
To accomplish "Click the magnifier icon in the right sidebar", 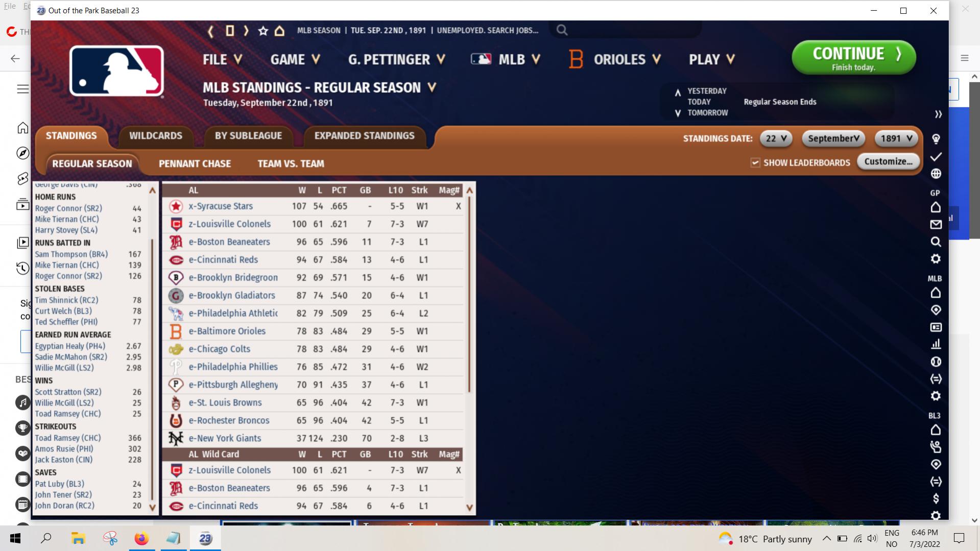I will [x=936, y=242].
